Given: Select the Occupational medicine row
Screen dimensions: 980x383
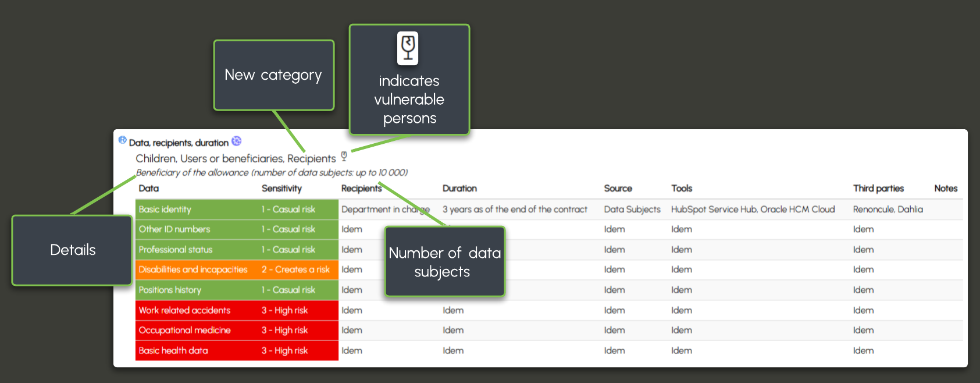Looking at the screenshot, I should pos(184,331).
